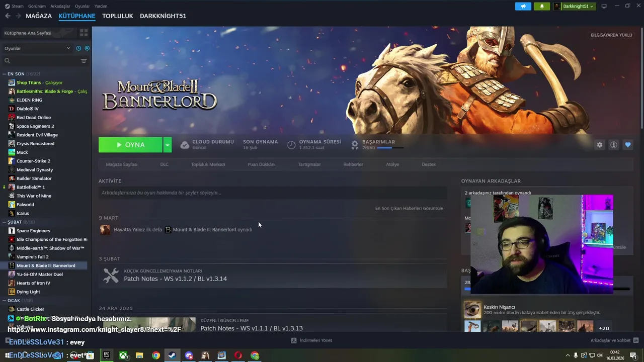
Task: Click the Başarımlar progress bar
Action: 391,148
